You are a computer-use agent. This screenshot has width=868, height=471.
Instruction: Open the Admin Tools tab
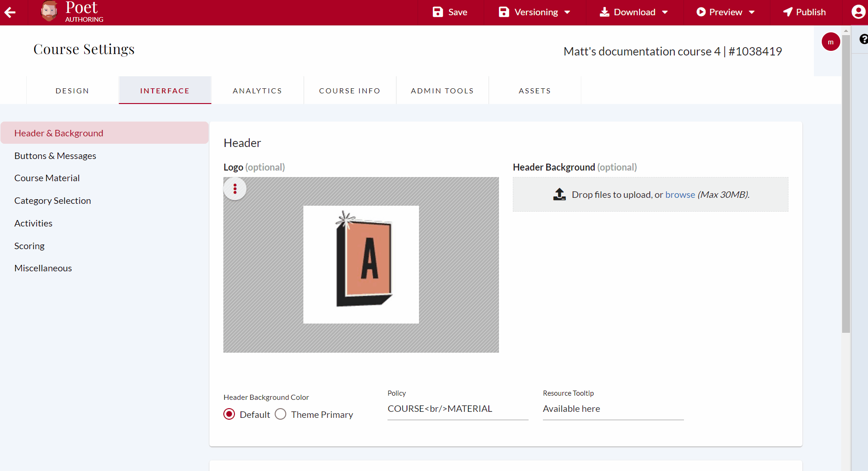coord(442,90)
